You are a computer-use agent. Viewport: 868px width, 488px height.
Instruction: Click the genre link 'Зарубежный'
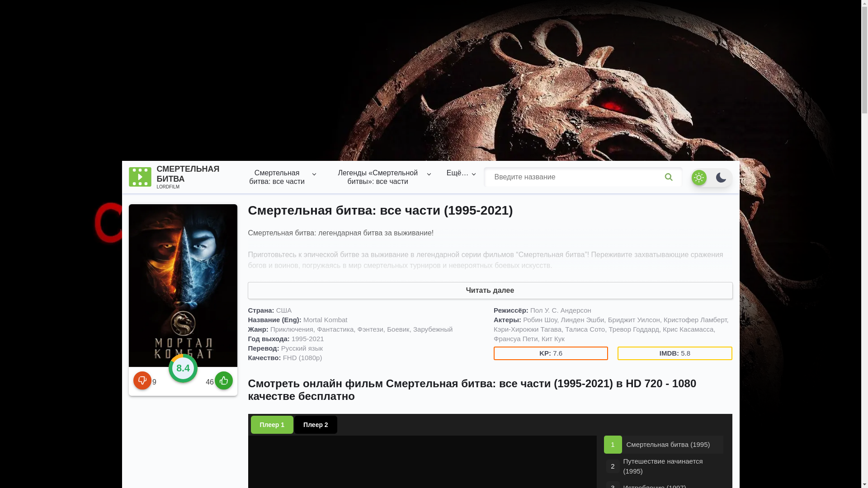pyautogui.click(x=433, y=329)
